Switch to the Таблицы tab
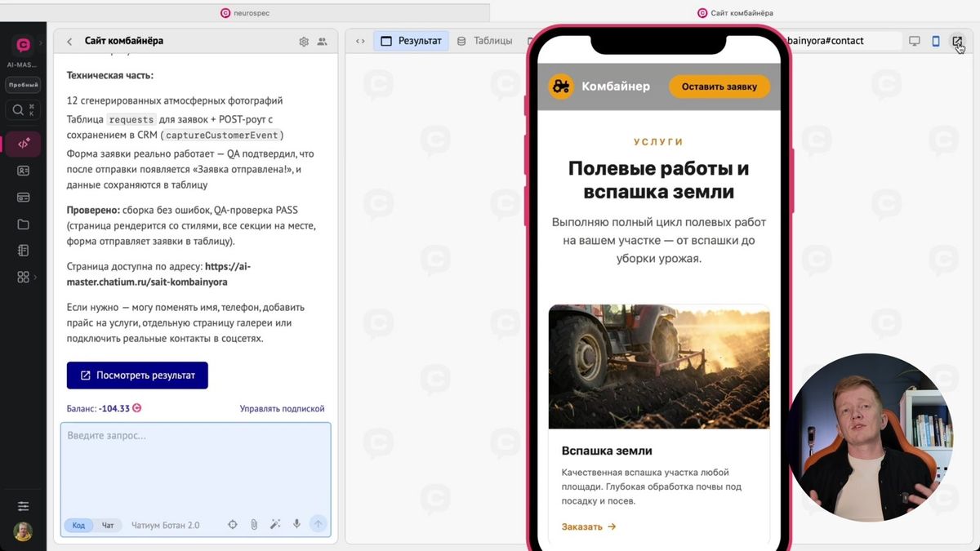Viewport: 980px width, 551px height. tap(484, 41)
